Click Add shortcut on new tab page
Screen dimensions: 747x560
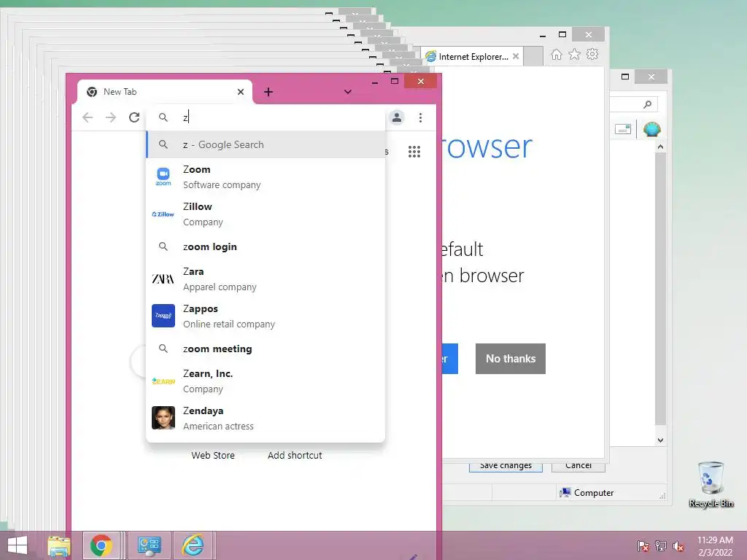(x=295, y=455)
